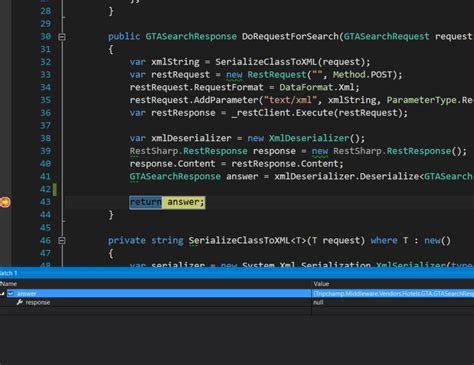Click the green change marker at line 42
Screen dimensions: 474x365
click(55, 189)
